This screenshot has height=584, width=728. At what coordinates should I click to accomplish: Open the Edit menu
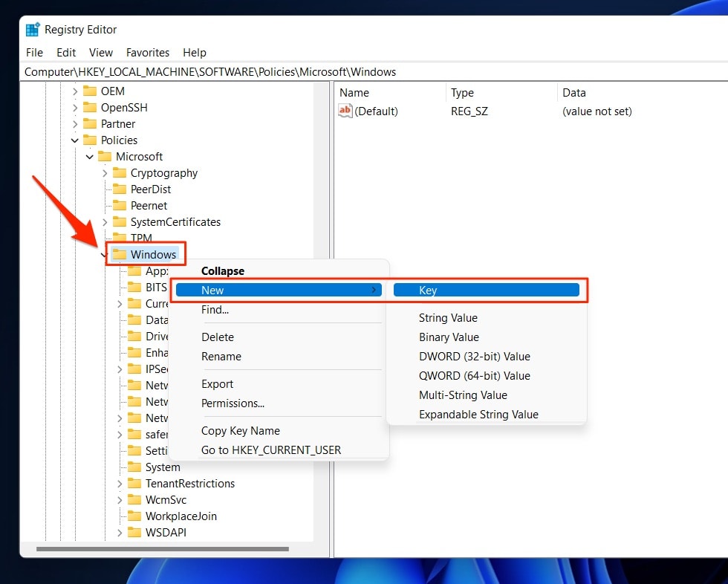[65, 53]
